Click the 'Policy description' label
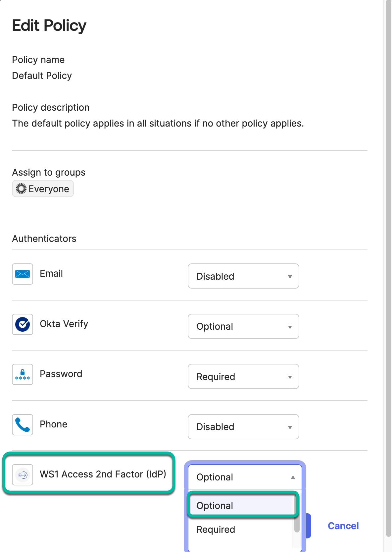Image resolution: width=392 pixels, height=552 pixels. pos(51,107)
